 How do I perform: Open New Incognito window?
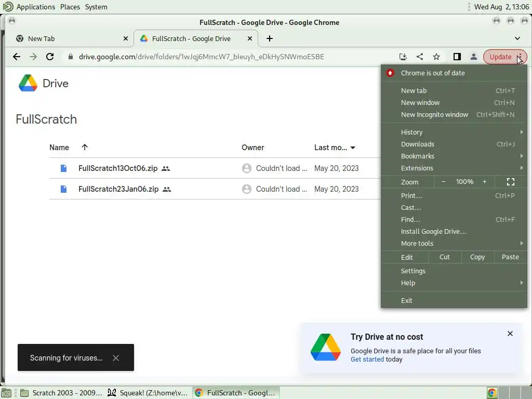pos(454,114)
